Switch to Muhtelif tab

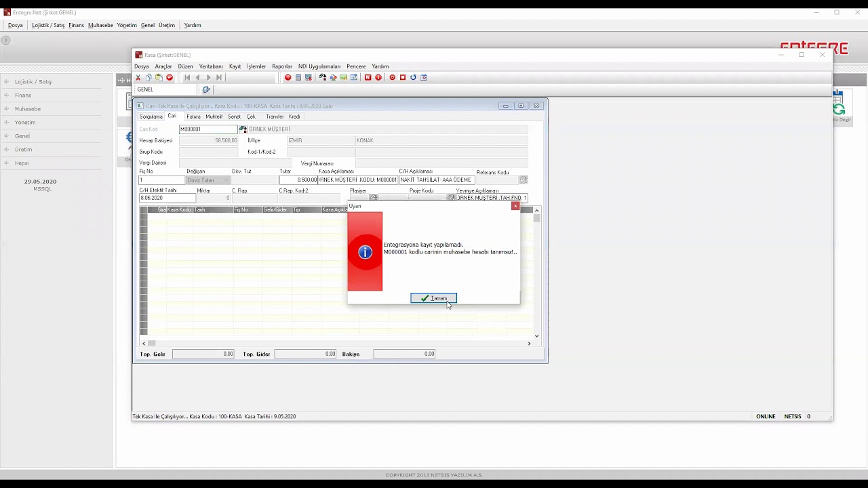pos(214,117)
